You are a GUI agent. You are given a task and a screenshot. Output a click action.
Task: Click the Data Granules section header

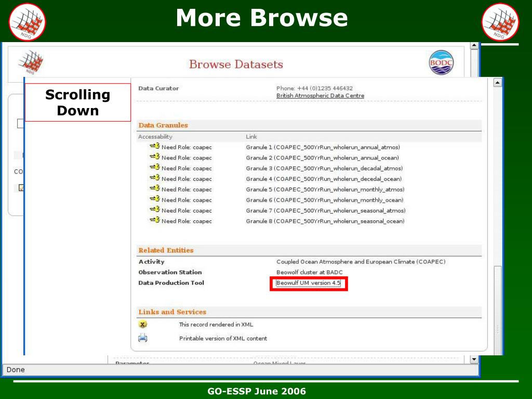pyautogui.click(x=163, y=125)
